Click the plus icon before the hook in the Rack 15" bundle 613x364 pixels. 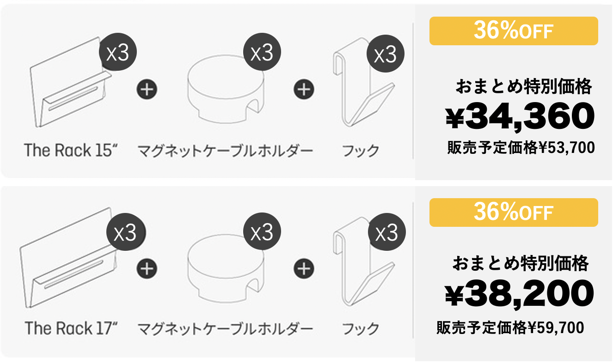point(304,89)
